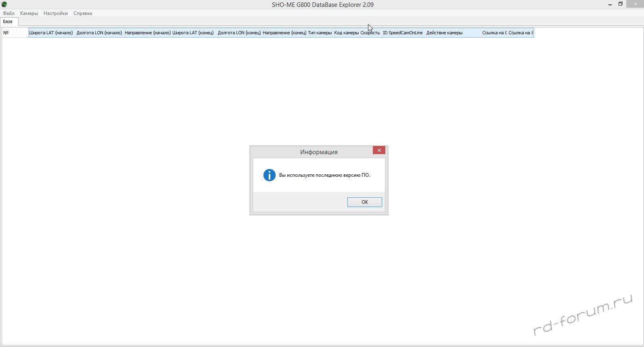
Task: Minimize the DataBase Explorer window
Action: [610, 4]
